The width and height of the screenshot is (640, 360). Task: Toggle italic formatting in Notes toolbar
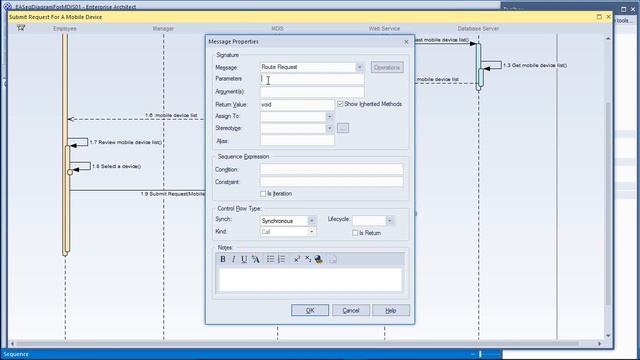pos(233,259)
